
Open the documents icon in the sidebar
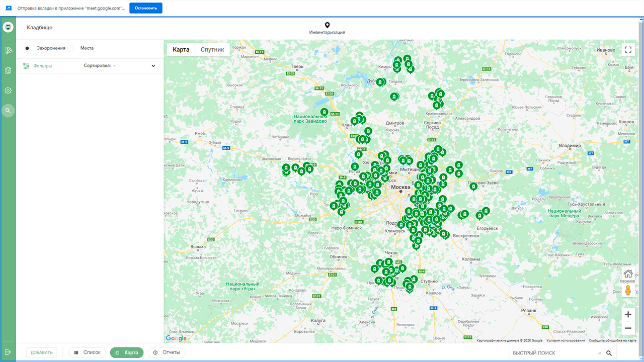[x=8, y=70]
